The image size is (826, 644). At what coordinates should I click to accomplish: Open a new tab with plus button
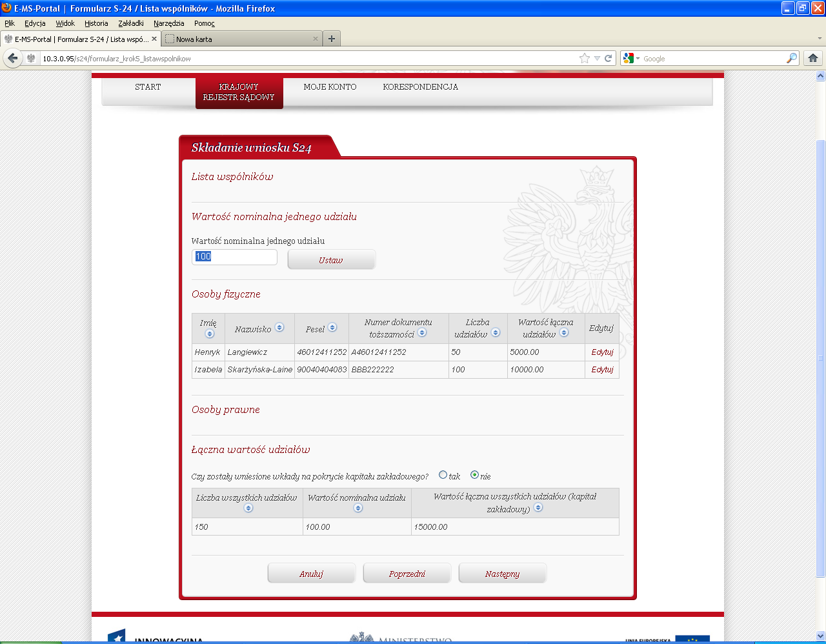pos(332,39)
